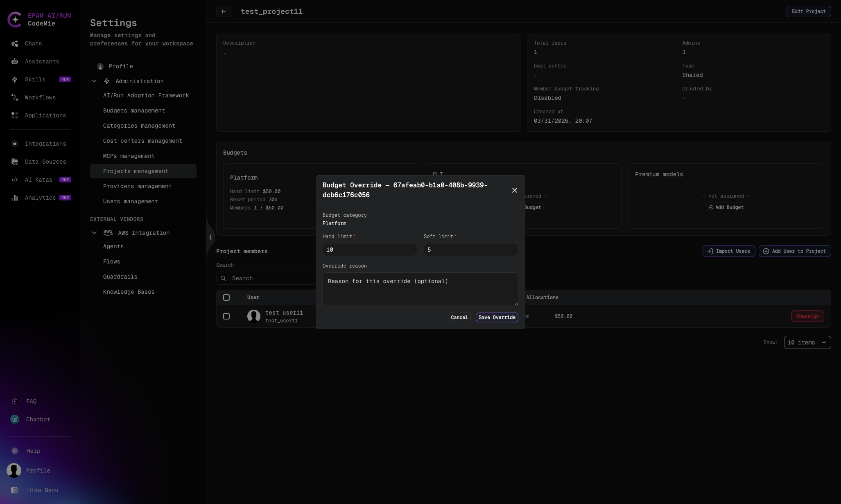Image resolution: width=841 pixels, height=504 pixels.
Task: Open the Workflows icon
Action: click(x=15, y=97)
